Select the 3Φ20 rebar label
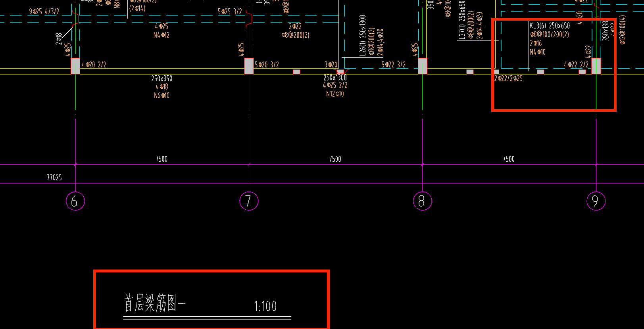The width and height of the screenshot is (644, 329). pos(331,65)
